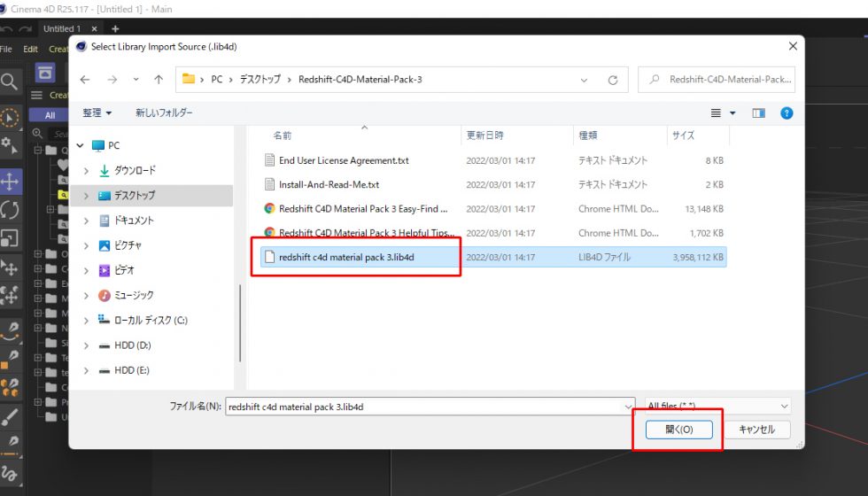Image resolution: width=868 pixels, height=496 pixels.
Task: Sort by 種類 column header
Action: pyautogui.click(x=588, y=135)
